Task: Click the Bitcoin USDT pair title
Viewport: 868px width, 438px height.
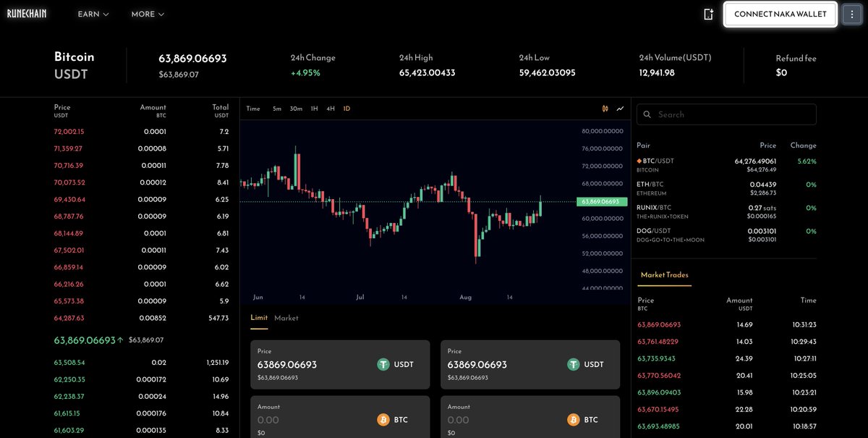Action: [x=75, y=65]
